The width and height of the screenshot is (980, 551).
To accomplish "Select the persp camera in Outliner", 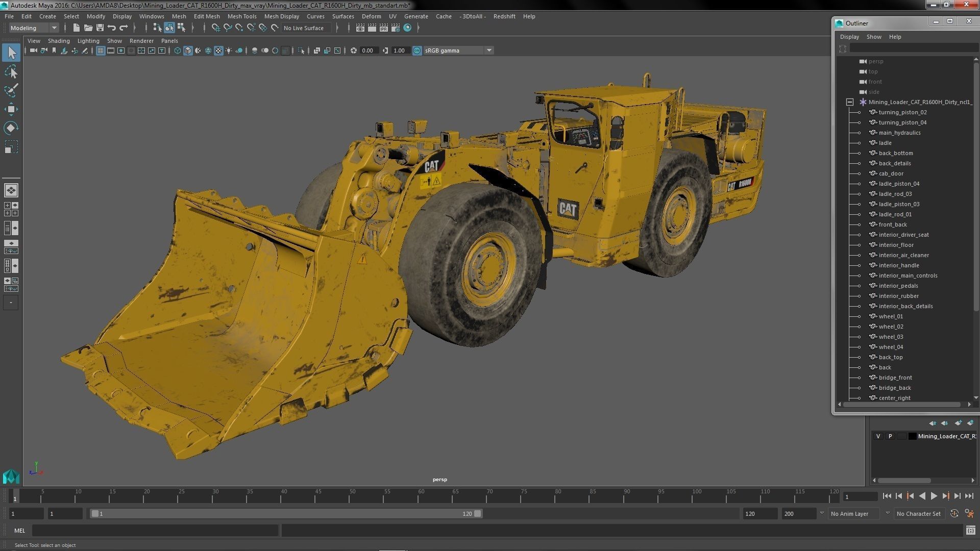I will pyautogui.click(x=875, y=61).
